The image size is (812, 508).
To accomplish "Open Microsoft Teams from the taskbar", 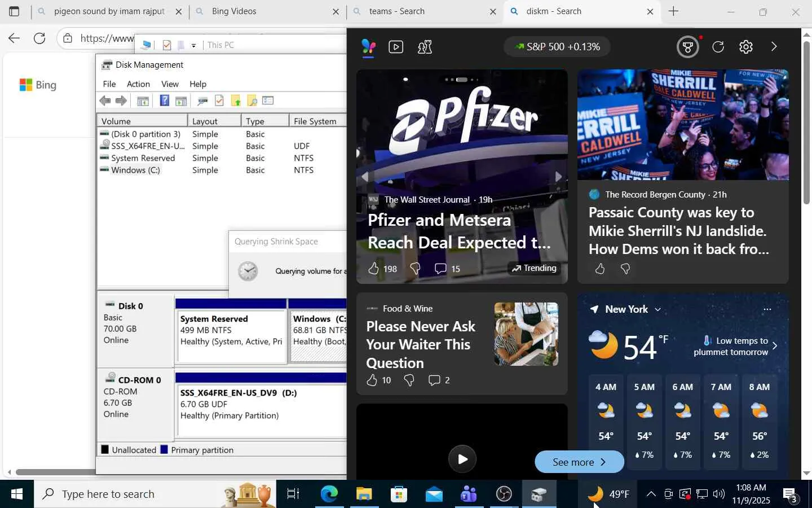I will [x=469, y=494].
